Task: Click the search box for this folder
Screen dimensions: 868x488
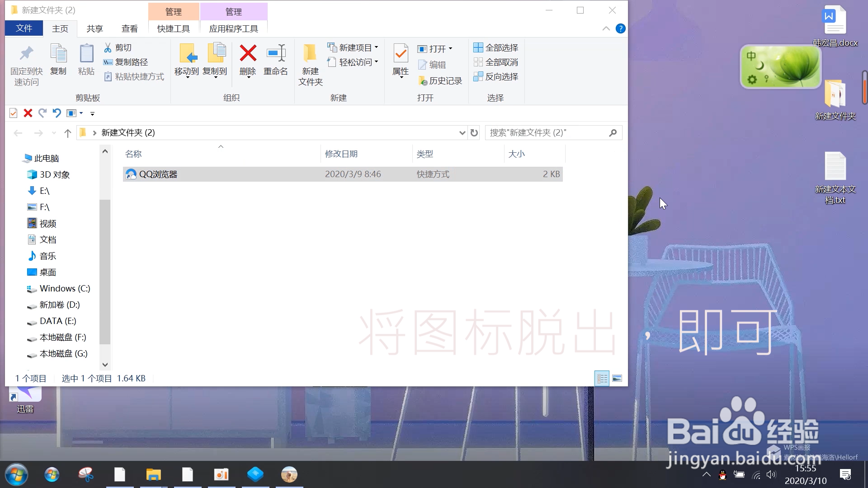Action: [x=547, y=133]
